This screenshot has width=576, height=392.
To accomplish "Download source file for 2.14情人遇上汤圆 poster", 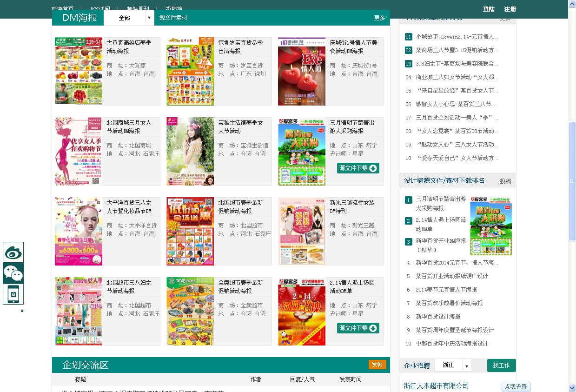I will point(358,328).
